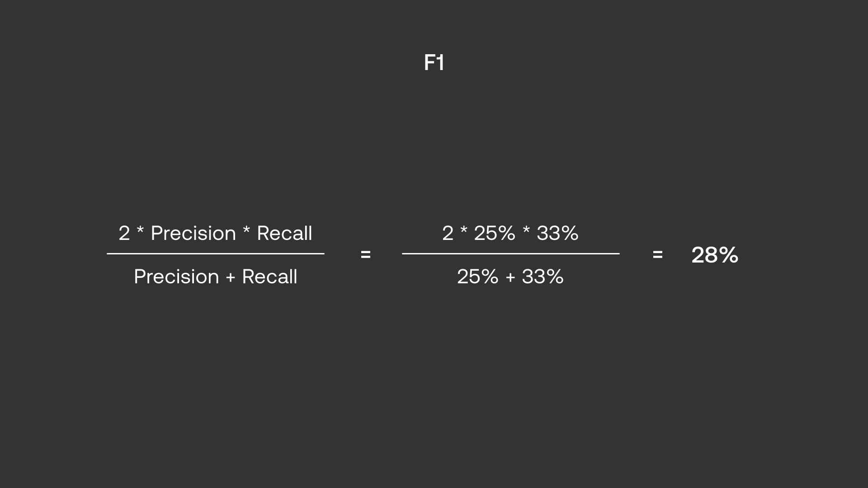Image resolution: width=868 pixels, height=488 pixels.
Task: Click the asterisk between 25% and 33%
Action: (x=526, y=230)
